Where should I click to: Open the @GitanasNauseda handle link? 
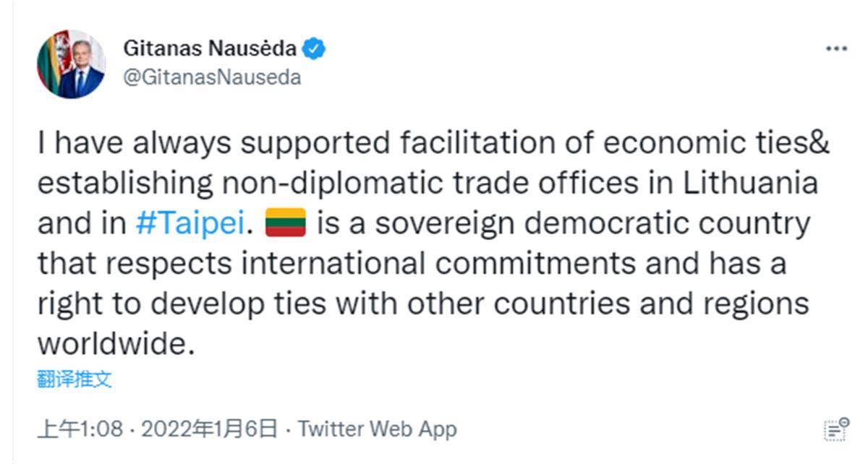[212, 77]
